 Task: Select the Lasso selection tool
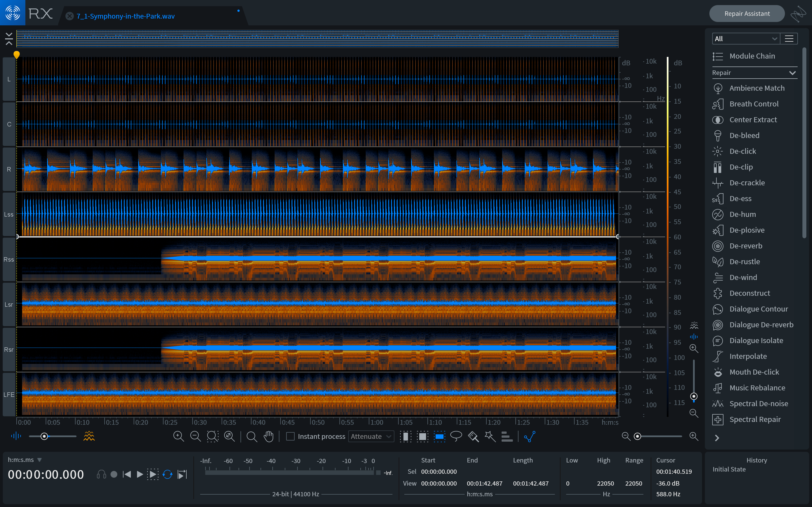(x=456, y=436)
